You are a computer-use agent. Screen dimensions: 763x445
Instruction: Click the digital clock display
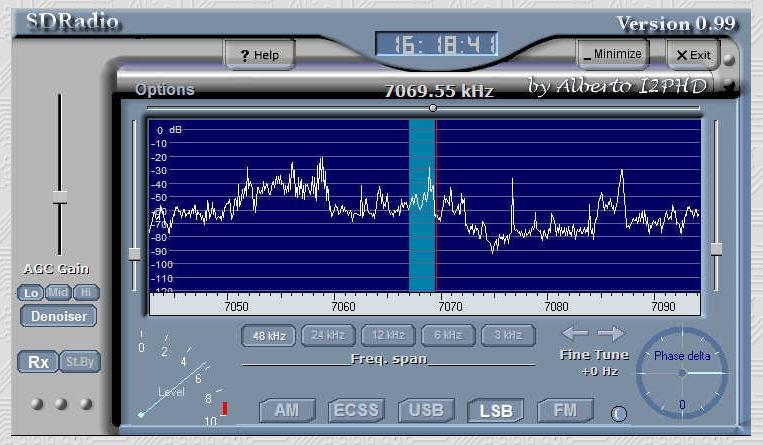pos(436,45)
